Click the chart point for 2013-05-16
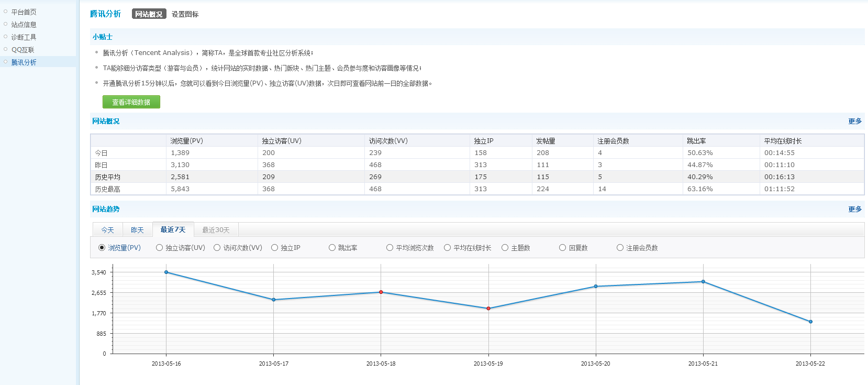The width and height of the screenshot is (868, 385). pyautogui.click(x=166, y=272)
